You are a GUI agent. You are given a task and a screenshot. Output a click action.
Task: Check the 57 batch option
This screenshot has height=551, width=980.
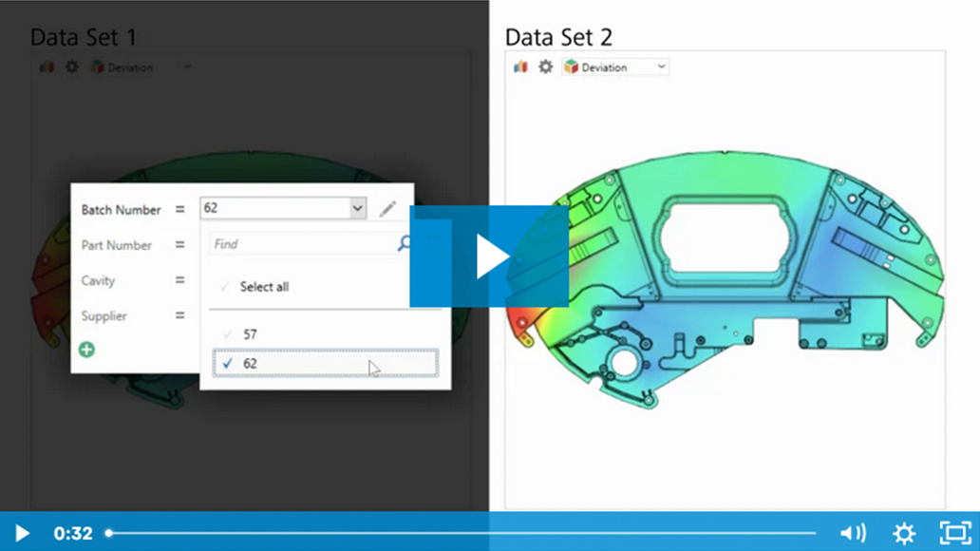coord(228,334)
